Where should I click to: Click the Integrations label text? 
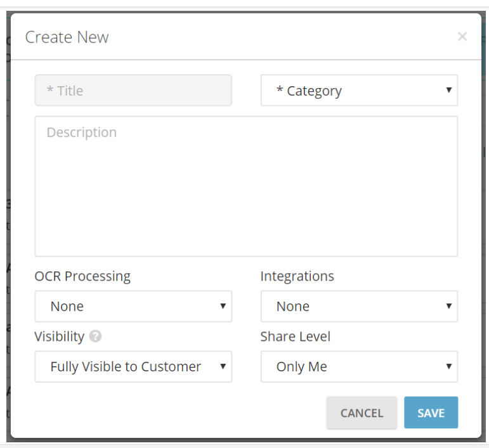[x=297, y=276]
